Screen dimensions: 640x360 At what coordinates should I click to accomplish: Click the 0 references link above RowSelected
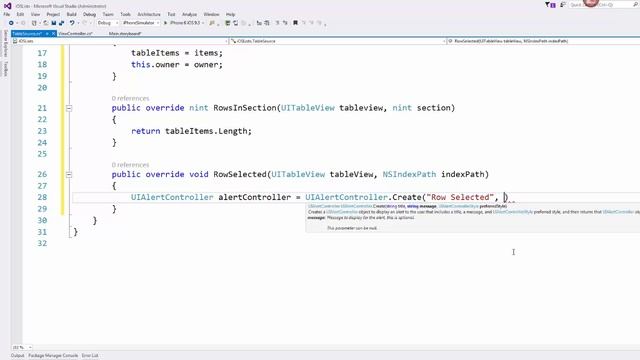(130, 165)
